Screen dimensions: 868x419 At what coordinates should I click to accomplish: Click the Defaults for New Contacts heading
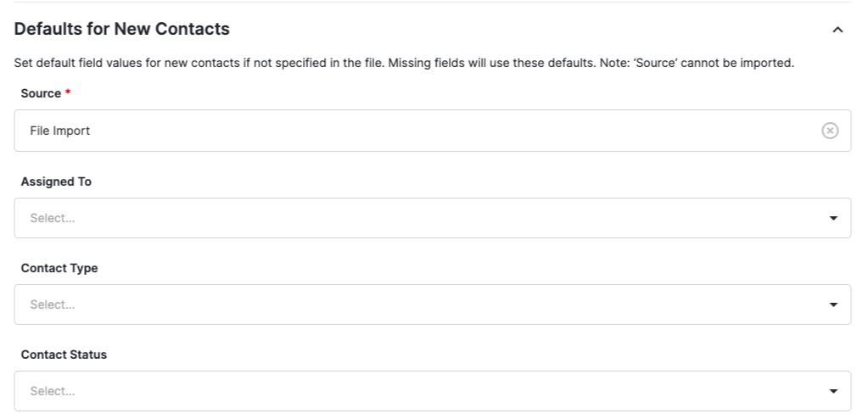coord(122,29)
